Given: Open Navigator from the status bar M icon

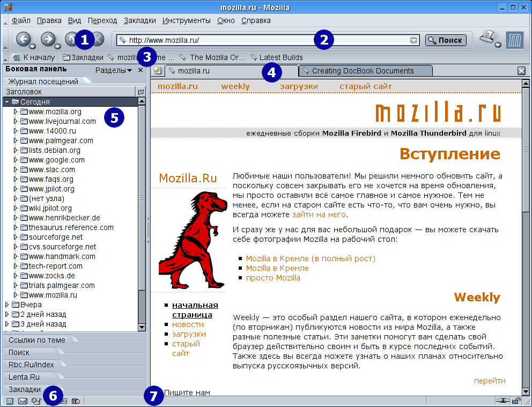Looking at the screenshot, I should point(10,401).
